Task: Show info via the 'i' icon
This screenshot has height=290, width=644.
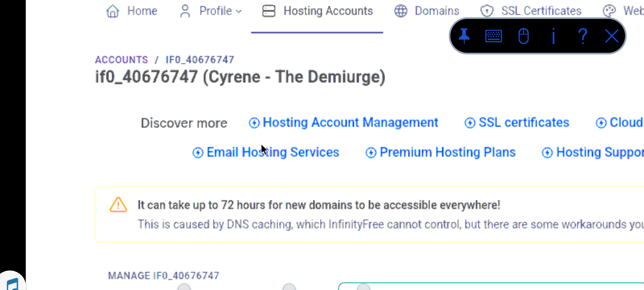Action: pyautogui.click(x=553, y=36)
